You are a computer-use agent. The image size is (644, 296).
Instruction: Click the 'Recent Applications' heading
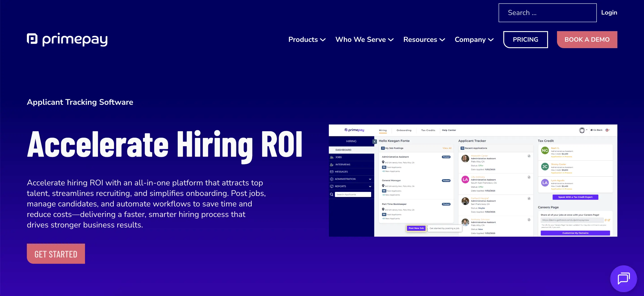point(476,148)
